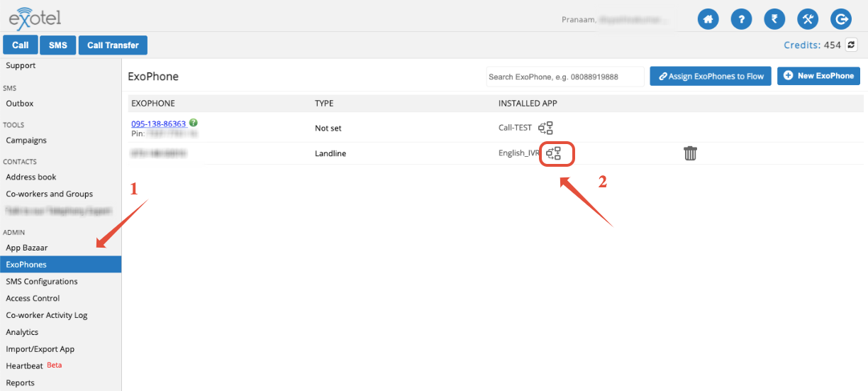
Task: Focus the Search ExoPhone field
Action: (x=565, y=77)
